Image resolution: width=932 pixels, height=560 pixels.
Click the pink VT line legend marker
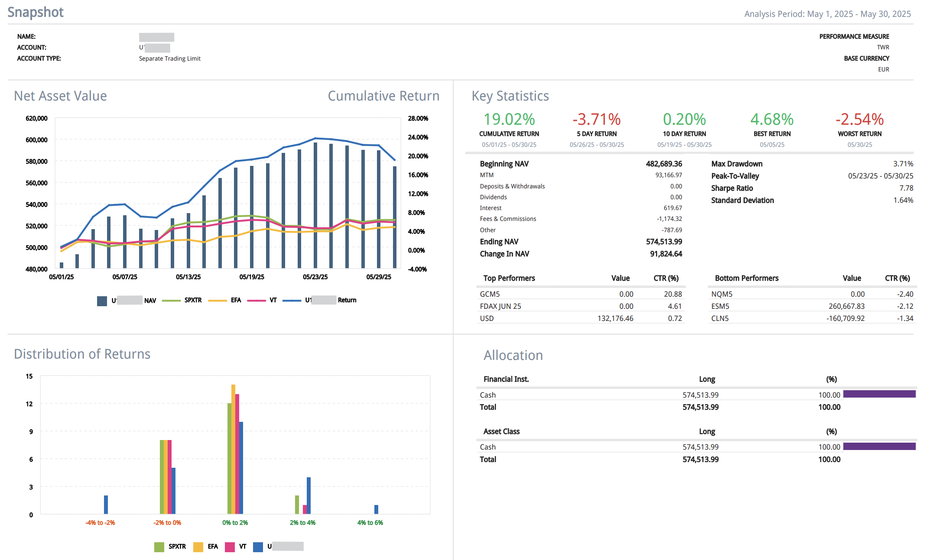coord(257,300)
